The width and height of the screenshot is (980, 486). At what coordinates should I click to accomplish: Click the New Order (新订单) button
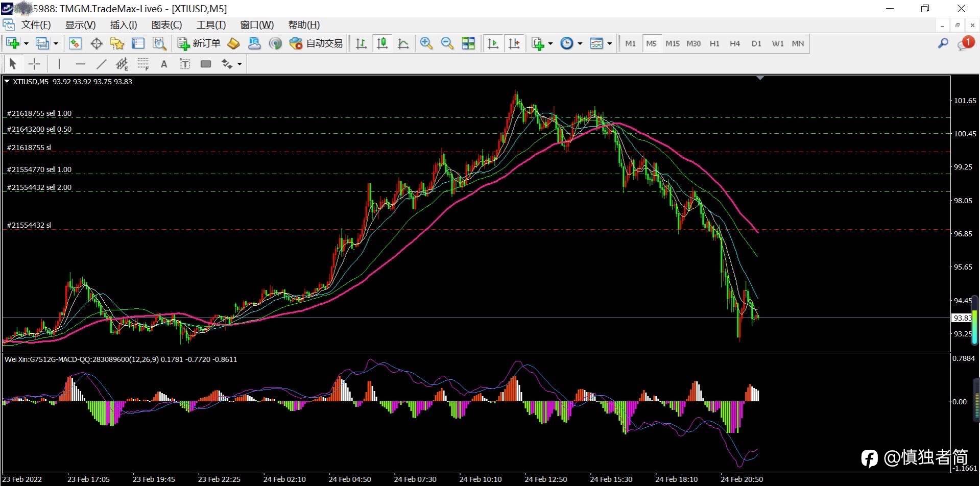click(x=199, y=44)
